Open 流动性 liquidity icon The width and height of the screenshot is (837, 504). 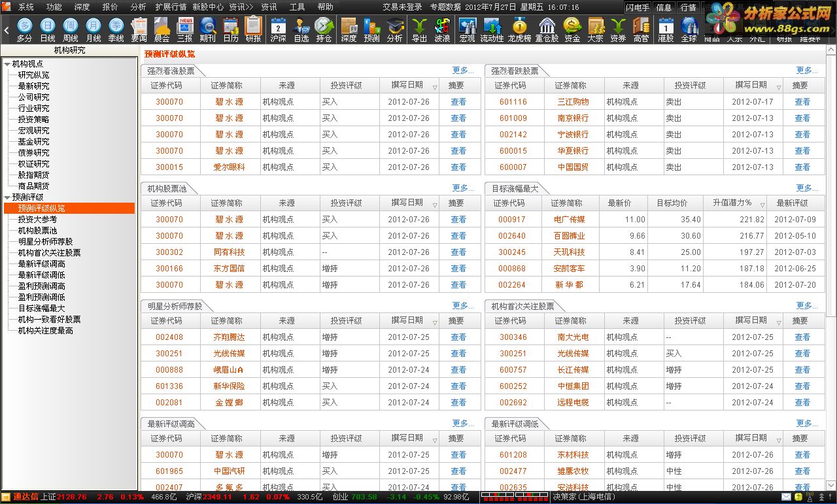click(492, 29)
